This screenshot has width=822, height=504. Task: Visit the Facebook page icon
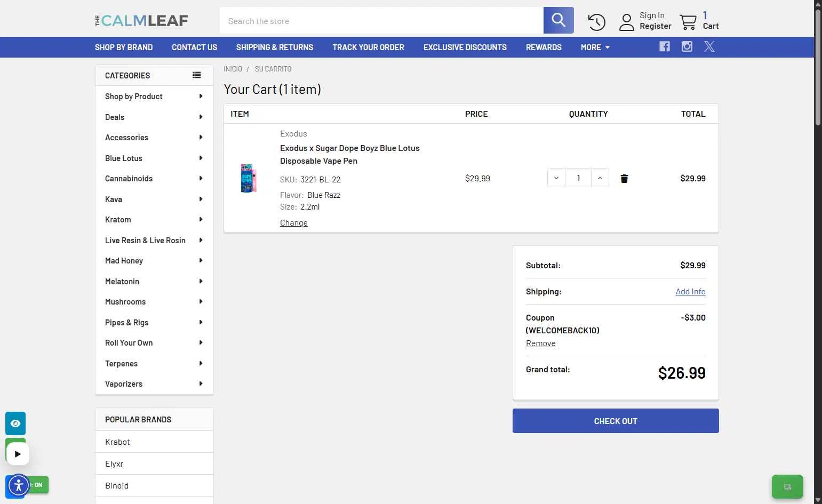665,46
